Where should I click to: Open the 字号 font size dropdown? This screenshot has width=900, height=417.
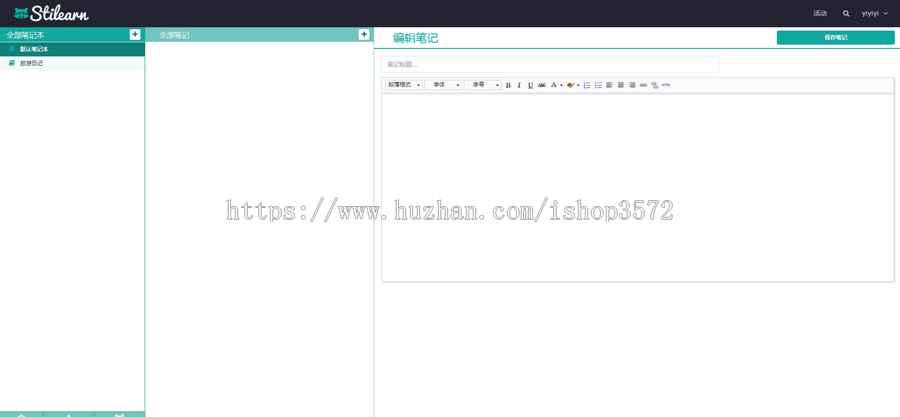click(483, 85)
